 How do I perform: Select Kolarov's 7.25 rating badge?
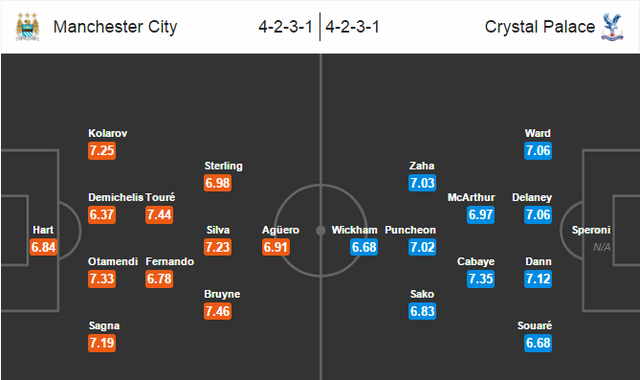102,151
